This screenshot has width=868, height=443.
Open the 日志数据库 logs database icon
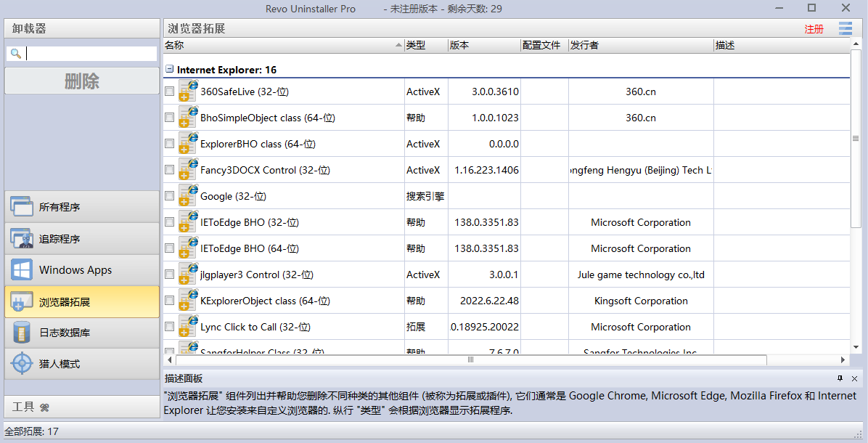[x=22, y=333]
